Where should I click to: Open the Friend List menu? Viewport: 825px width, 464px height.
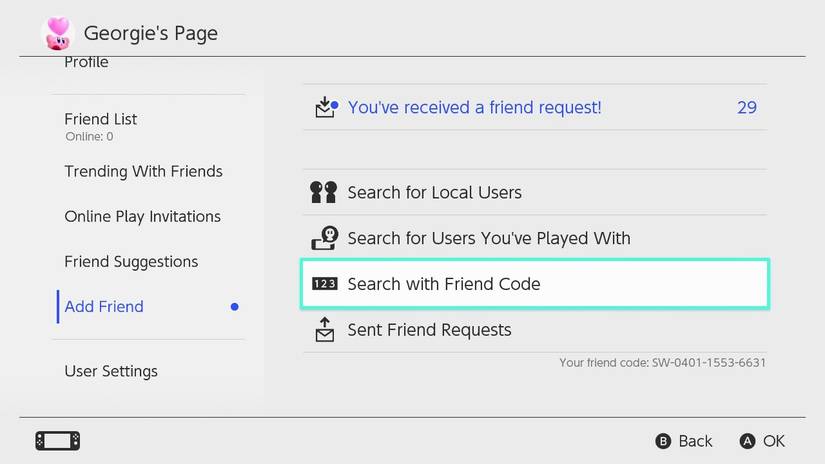(101, 119)
